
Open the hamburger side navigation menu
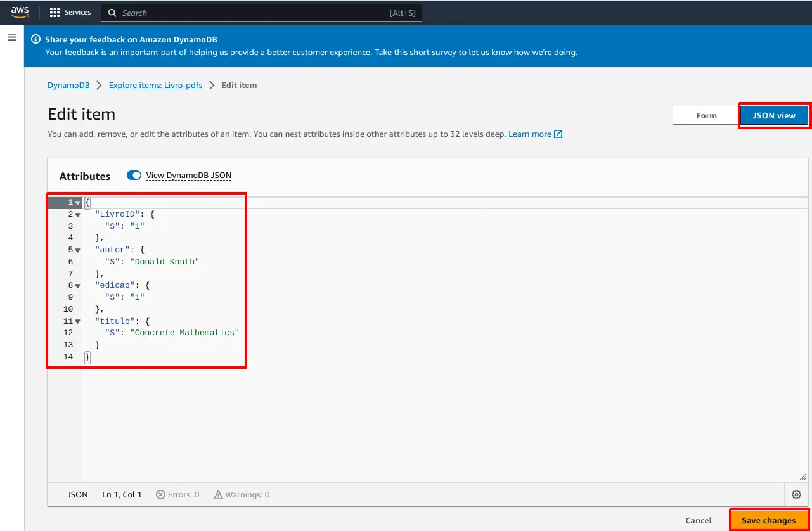[11, 37]
